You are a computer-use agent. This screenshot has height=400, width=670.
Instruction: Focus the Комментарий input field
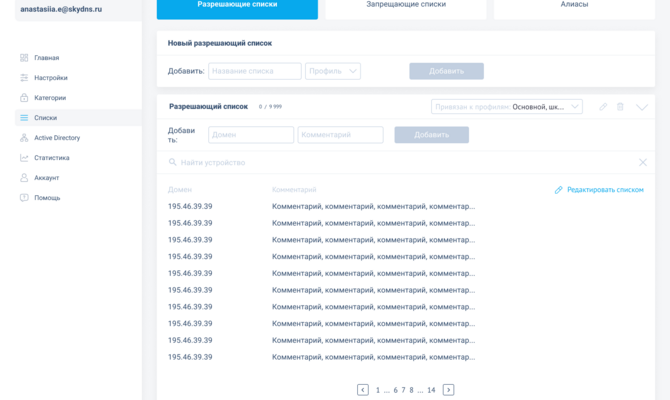click(340, 135)
